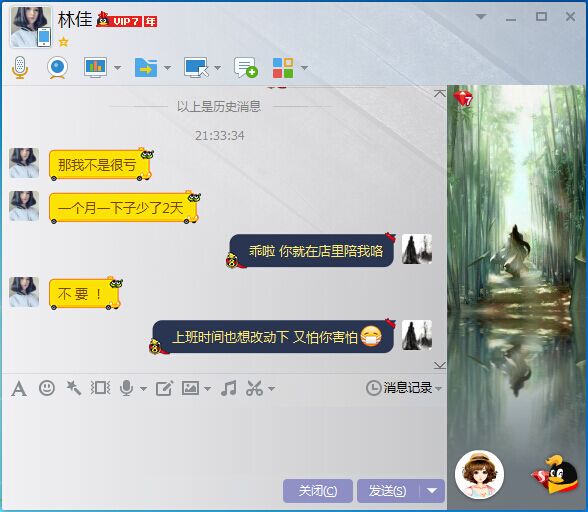Start a voice call with microphone icon
This screenshot has width=588, height=512.
coord(20,68)
